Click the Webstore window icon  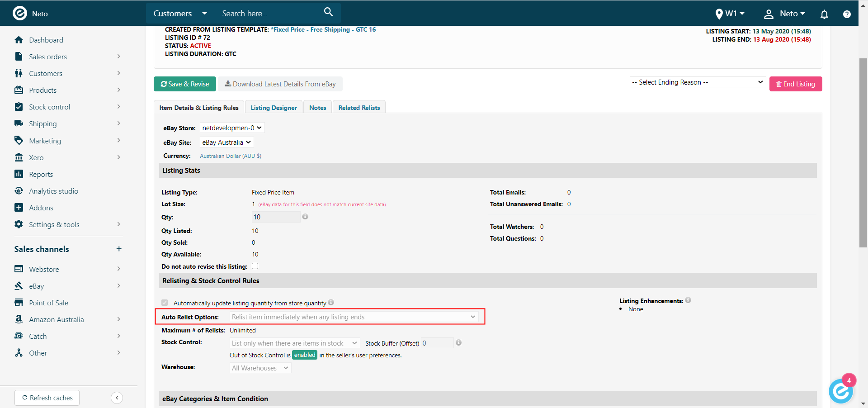[x=19, y=269]
